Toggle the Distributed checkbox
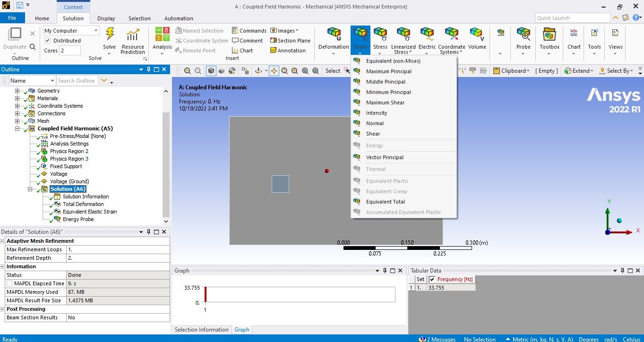 point(47,41)
